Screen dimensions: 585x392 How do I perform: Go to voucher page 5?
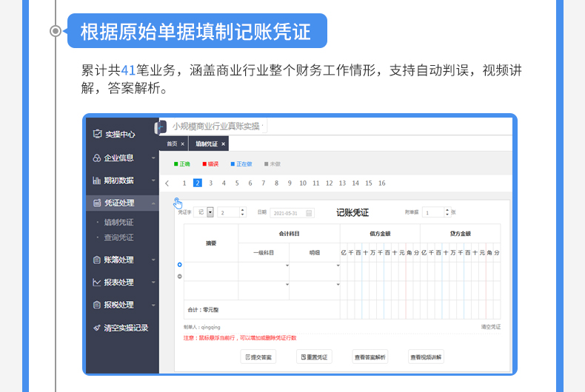tap(237, 183)
